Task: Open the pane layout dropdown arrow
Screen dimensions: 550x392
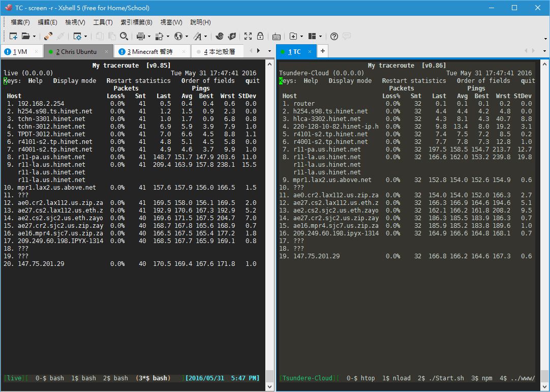Action: coord(321,37)
